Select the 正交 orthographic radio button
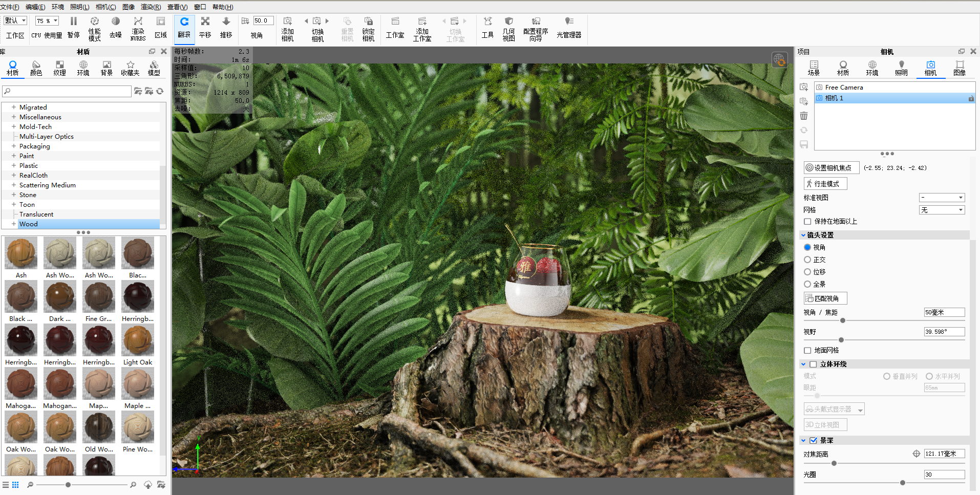 (x=807, y=260)
